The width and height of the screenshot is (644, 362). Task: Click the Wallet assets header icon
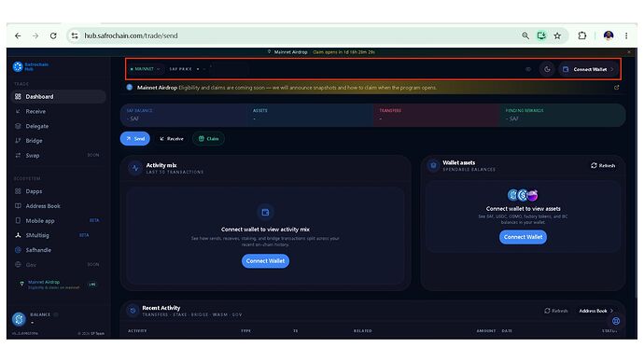[x=433, y=165]
